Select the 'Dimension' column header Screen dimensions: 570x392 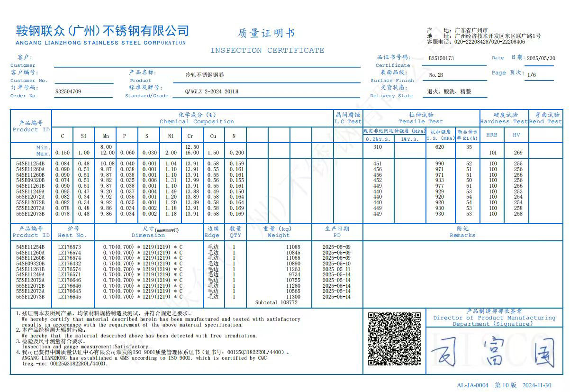[x=148, y=236]
